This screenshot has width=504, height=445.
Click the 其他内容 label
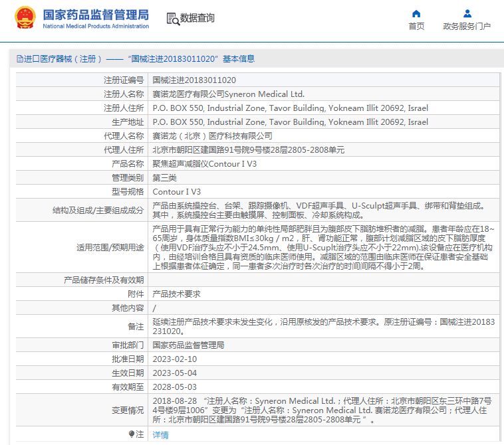tap(128, 308)
